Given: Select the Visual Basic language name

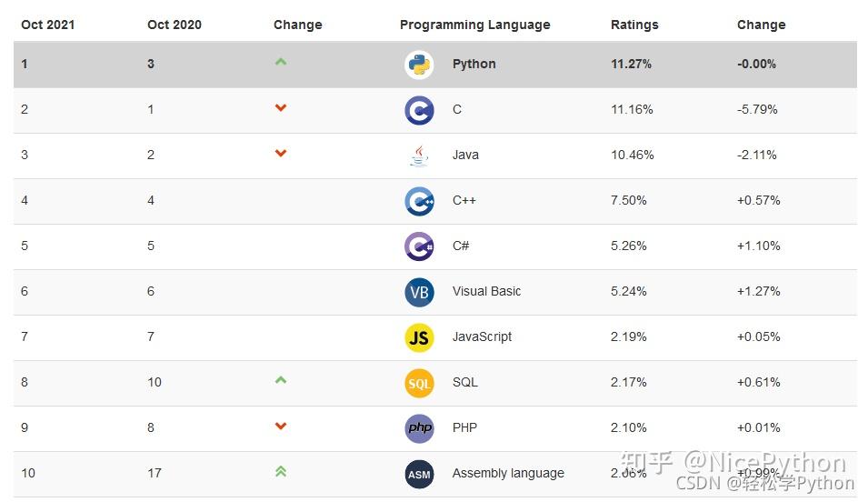Looking at the screenshot, I should click(x=486, y=291).
